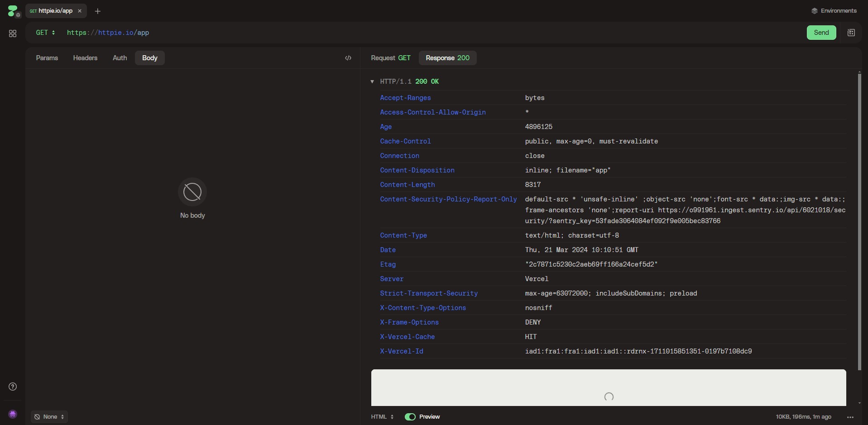Select the Body tab
This screenshot has width=868, height=425.
pyautogui.click(x=150, y=58)
